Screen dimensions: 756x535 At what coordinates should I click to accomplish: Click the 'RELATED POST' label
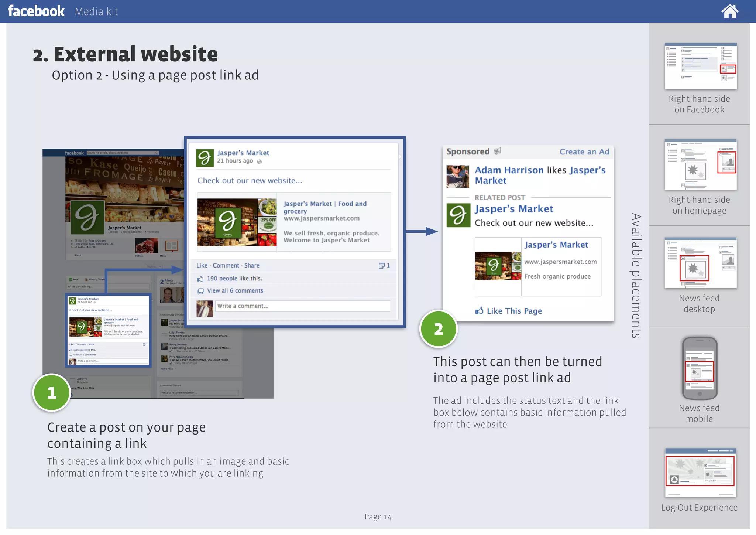point(500,197)
